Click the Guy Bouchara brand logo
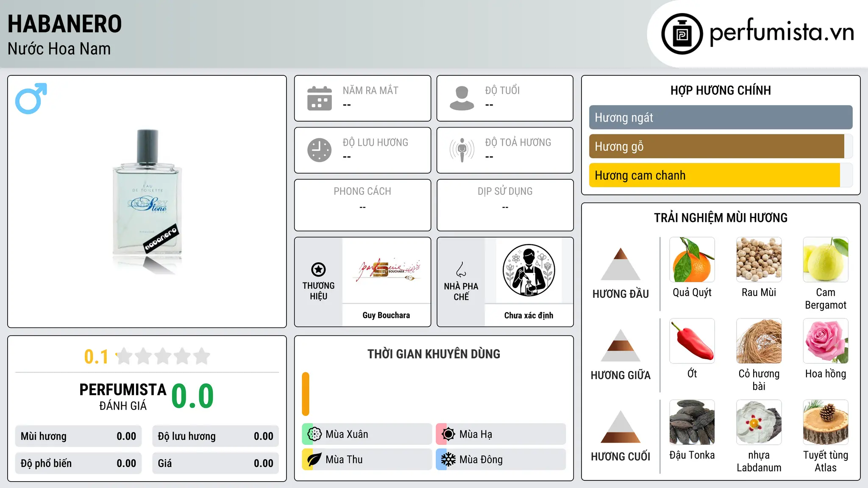This screenshot has height=488, width=868. point(386,270)
